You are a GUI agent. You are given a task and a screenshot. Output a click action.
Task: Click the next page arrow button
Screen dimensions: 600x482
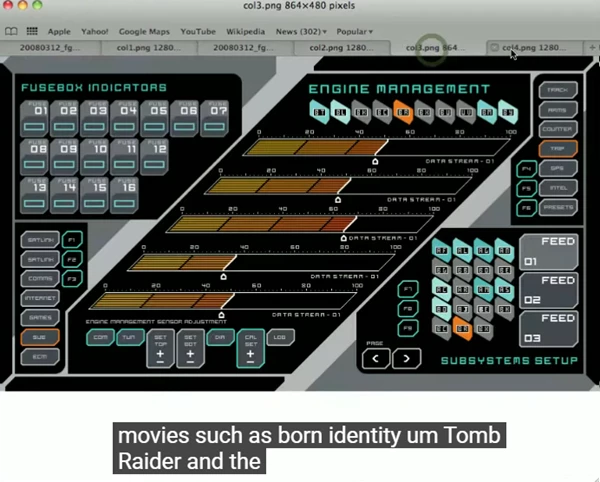407,358
